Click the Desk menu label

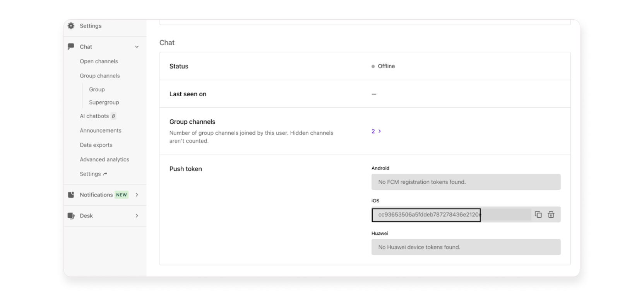pos(86,216)
